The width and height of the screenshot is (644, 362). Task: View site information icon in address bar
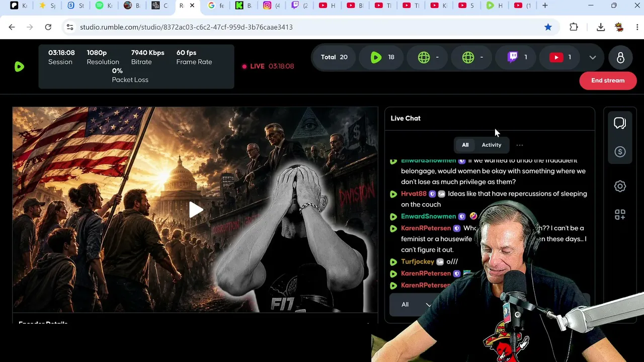coord(70,27)
